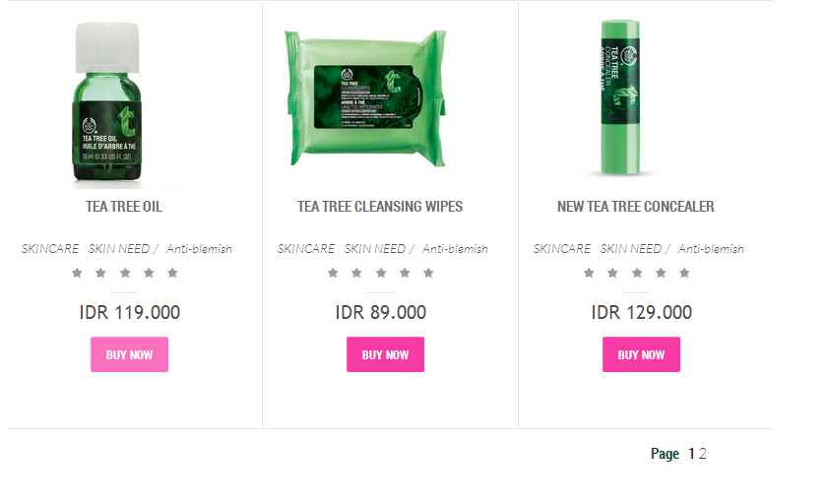Rate Tea Tree Oil five stars

pos(172,273)
